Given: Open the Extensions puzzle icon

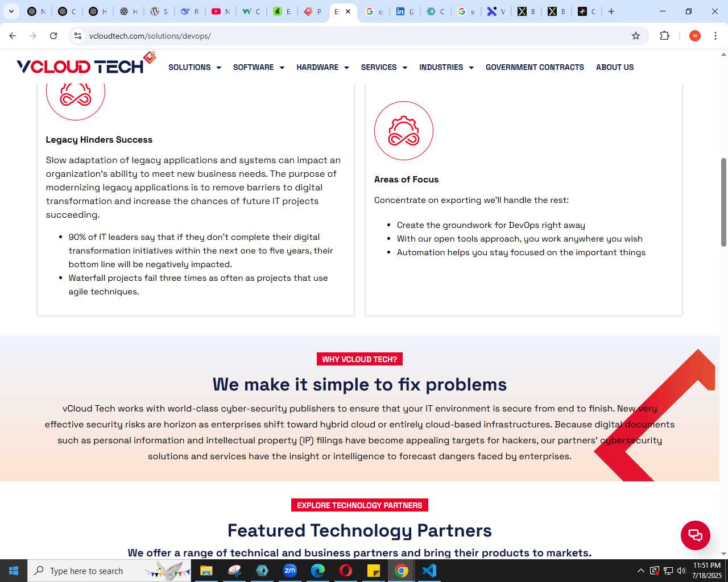Looking at the screenshot, I should [x=664, y=36].
